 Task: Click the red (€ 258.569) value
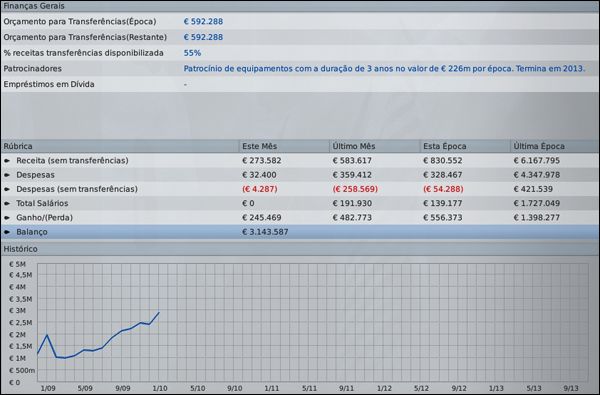pyautogui.click(x=355, y=189)
